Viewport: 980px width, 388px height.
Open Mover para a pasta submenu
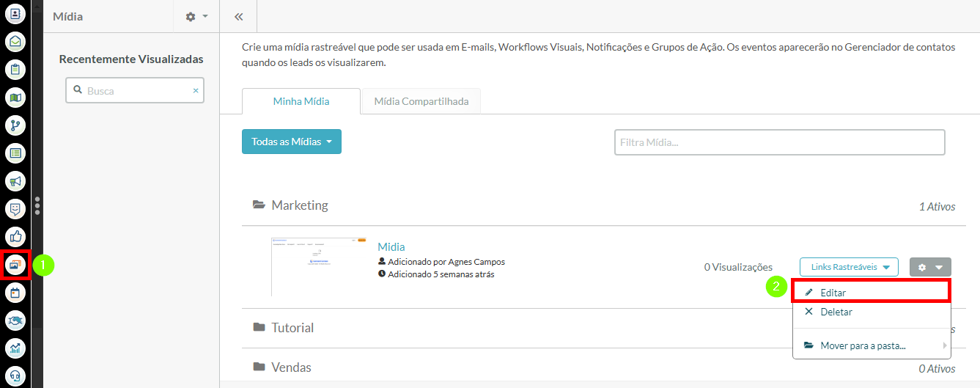click(x=863, y=345)
